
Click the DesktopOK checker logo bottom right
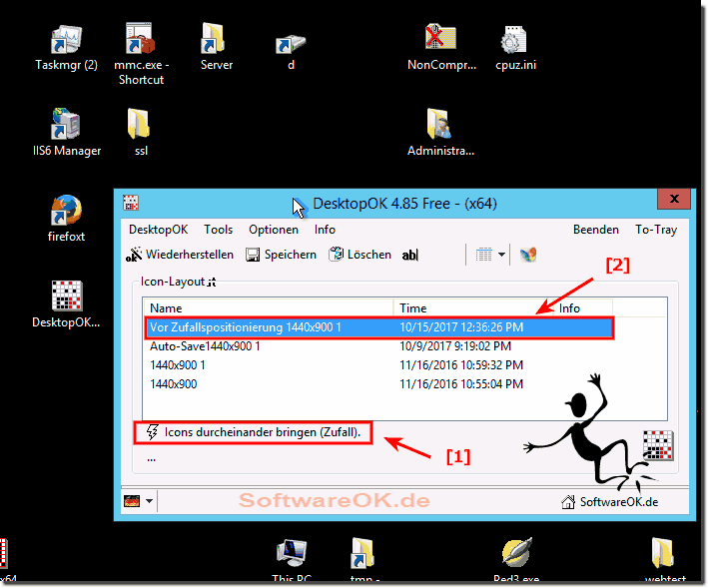tap(658, 445)
